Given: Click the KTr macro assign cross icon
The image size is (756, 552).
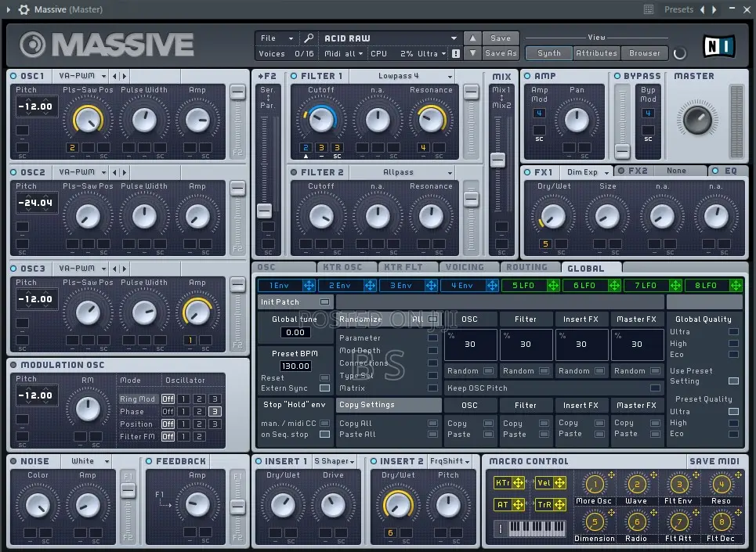Looking at the screenshot, I should pos(519,482).
